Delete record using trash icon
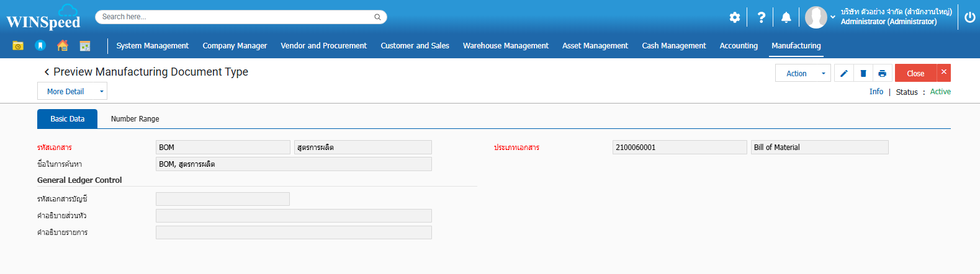Screen dimensions: 980x274 coord(863,73)
